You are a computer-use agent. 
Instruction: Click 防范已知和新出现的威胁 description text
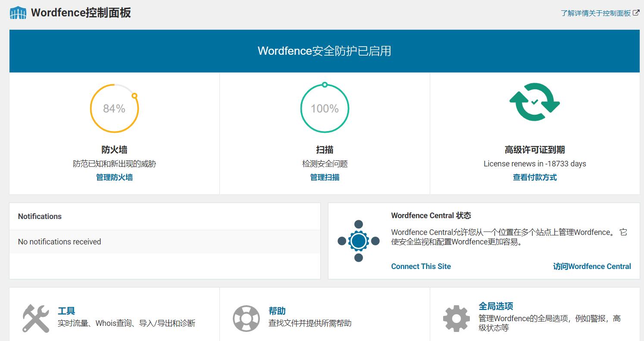tap(114, 164)
